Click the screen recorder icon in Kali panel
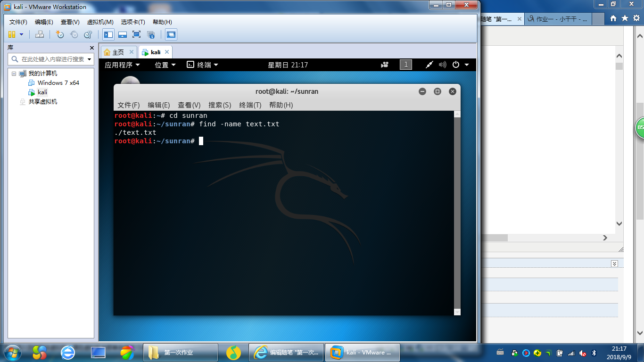This screenshot has height=362, width=644. point(385,65)
